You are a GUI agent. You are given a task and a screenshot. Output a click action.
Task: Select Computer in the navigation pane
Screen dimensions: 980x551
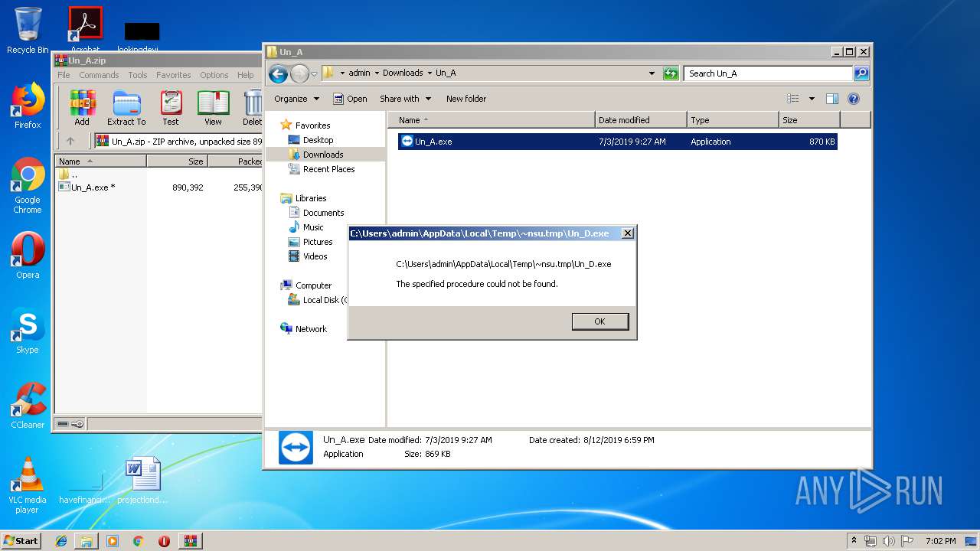(x=306, y=285)
